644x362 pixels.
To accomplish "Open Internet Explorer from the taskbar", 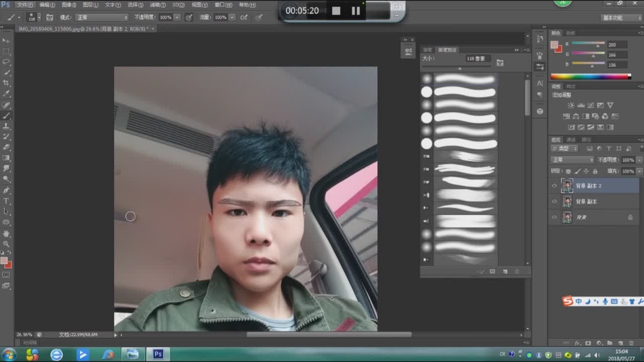I will 56,354.
